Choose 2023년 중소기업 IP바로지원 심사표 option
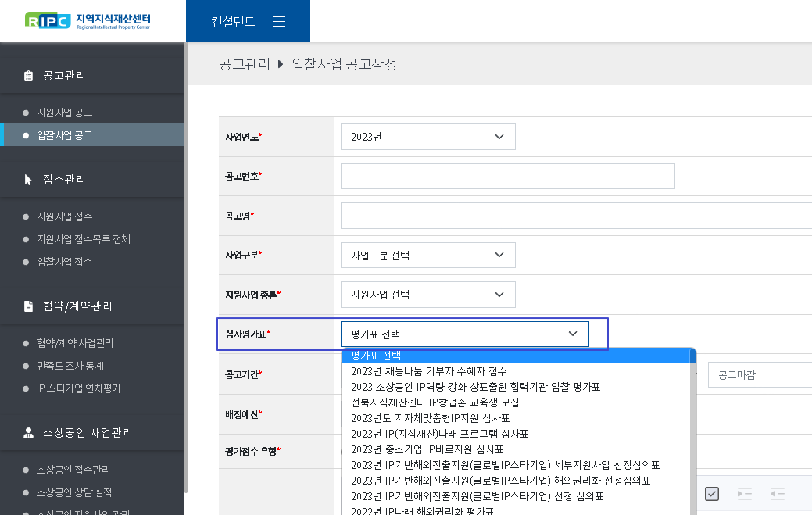Image resolution: width=812 pixels, height=515 pixels. click(427, 449)
